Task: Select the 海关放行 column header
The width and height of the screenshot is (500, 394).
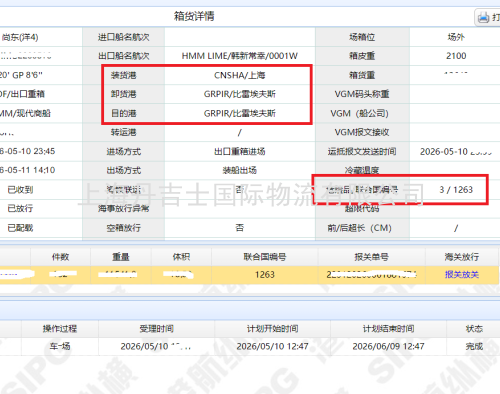Action: pos(462,257)
